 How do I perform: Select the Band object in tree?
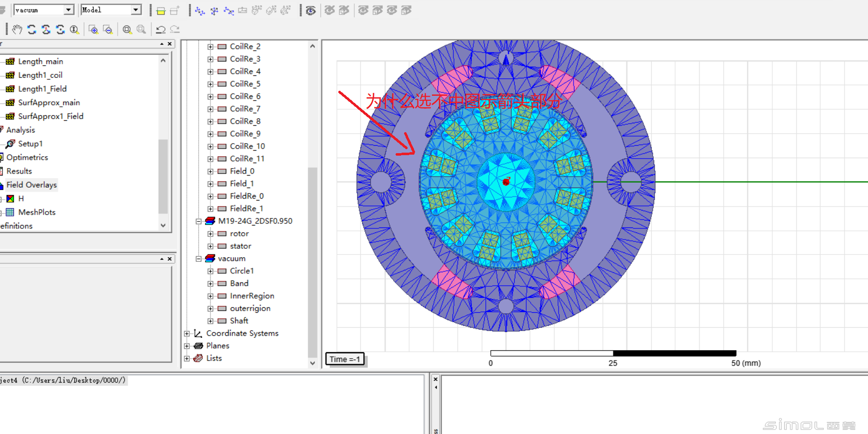(x=239, y=283)
